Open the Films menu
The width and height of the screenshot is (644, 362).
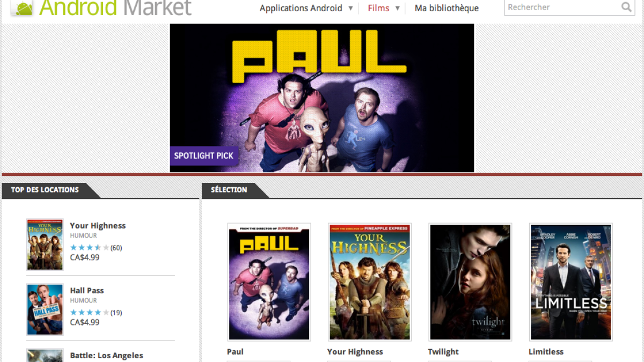pyautogui.click(x=378, y=8)
